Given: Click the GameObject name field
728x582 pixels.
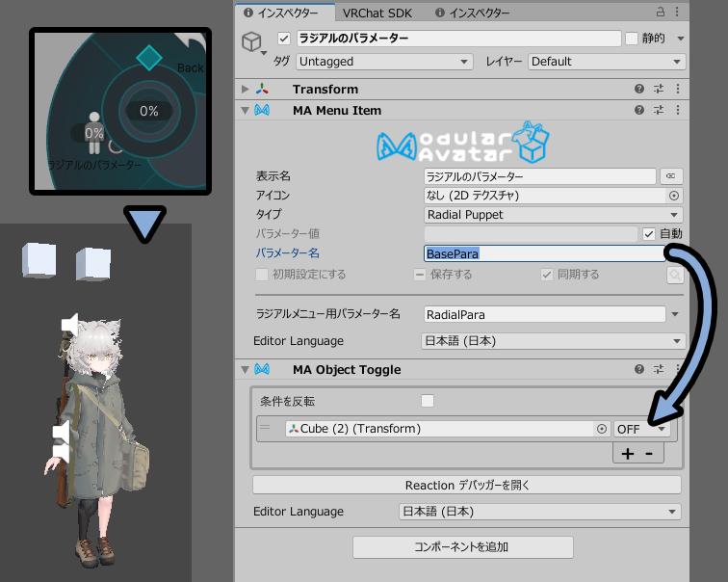Looking at the screenshot, I should click(458, 39).
